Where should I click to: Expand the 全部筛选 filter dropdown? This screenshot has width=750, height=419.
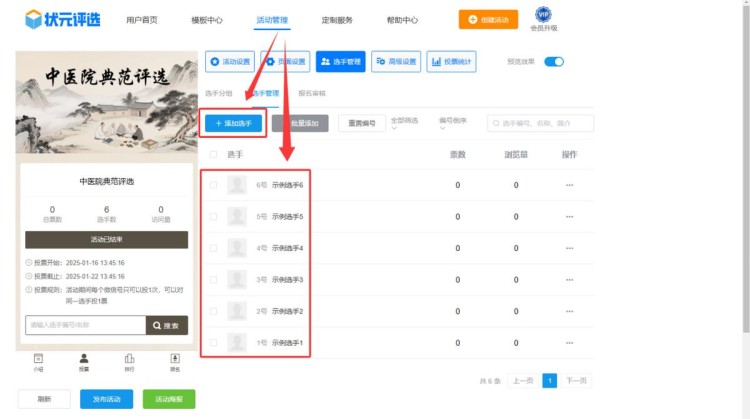(406, 122)
